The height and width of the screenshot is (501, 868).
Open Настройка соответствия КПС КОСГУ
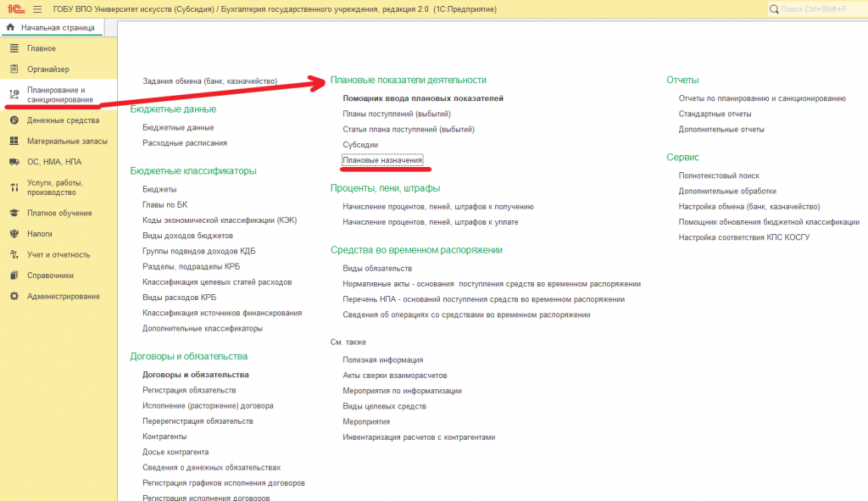point(744,237)
